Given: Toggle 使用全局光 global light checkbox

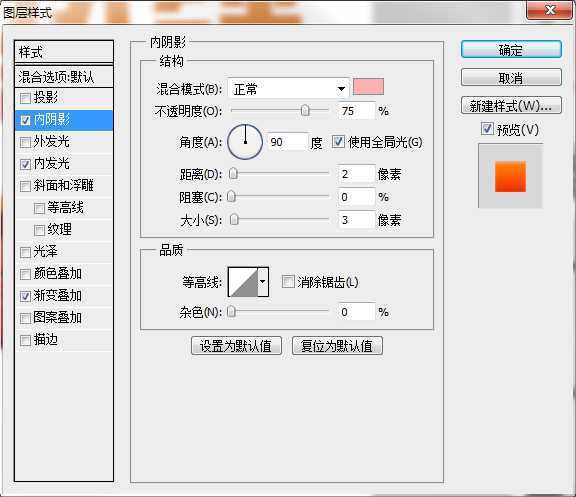Looking at the screenshot, I should coord(338,141).
